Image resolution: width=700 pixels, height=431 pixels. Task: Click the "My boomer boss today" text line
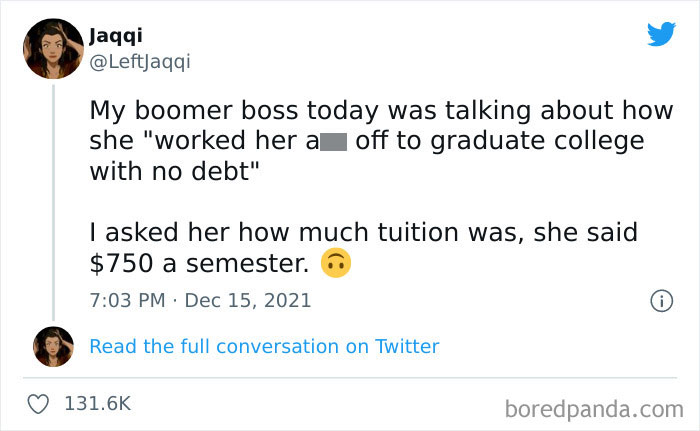[x=381, y=110]
